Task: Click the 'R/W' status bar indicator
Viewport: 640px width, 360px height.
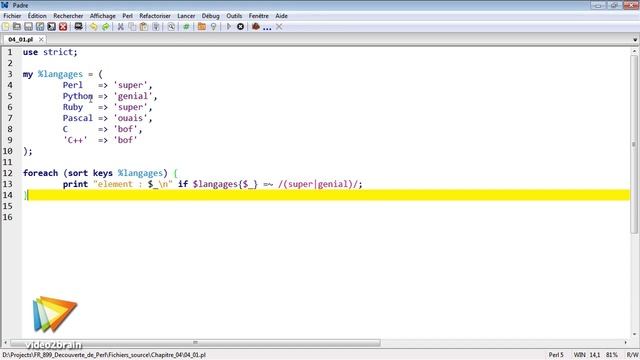Action: pos(632,355)
